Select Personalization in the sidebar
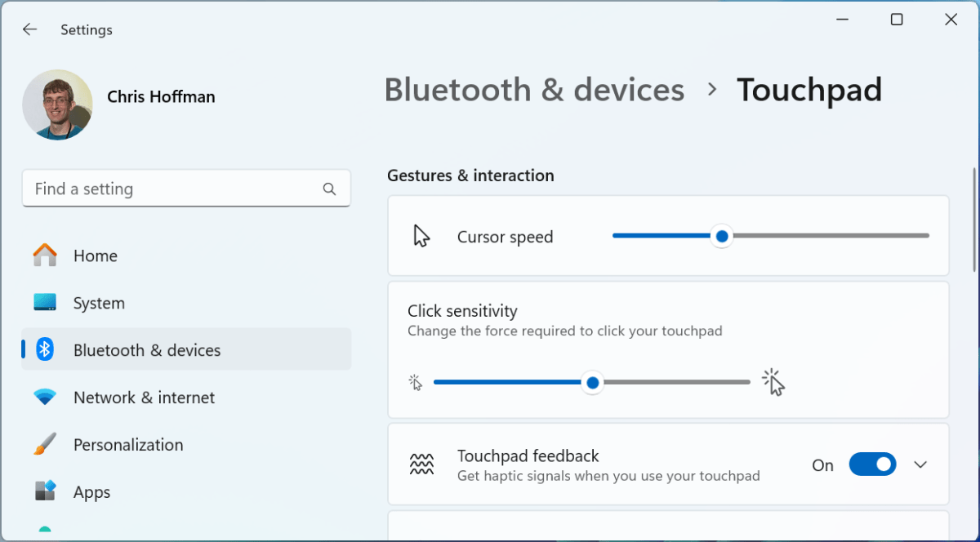Image resolution: width=980 pixels, height=542 pixels. pos(128,445)
